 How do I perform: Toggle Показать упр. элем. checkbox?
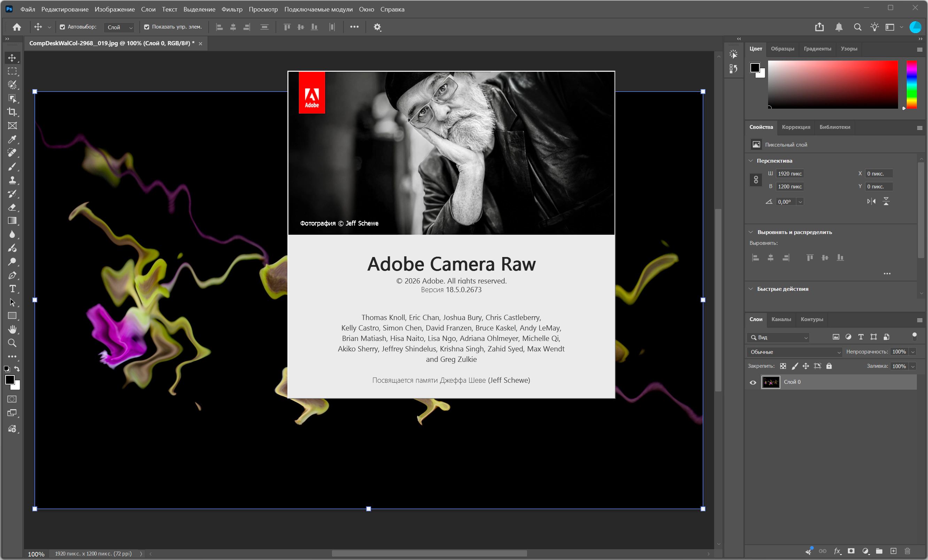click(147, 27)
